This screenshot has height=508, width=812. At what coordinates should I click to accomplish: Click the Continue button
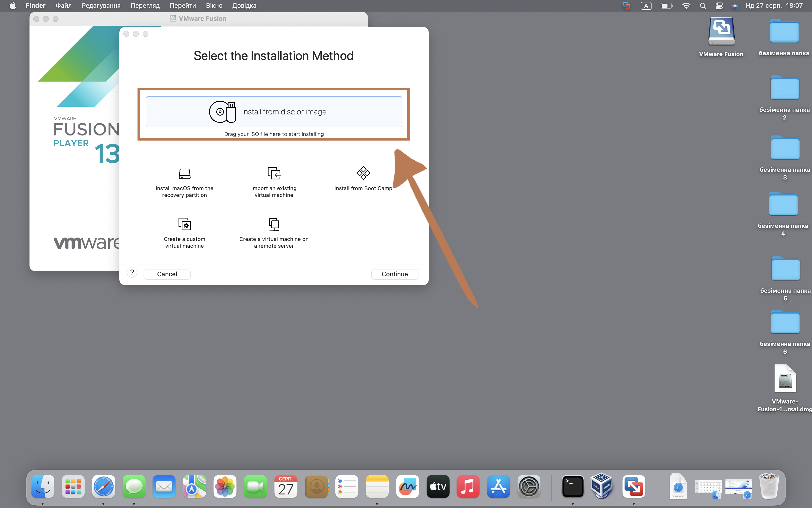pos(395,274)
